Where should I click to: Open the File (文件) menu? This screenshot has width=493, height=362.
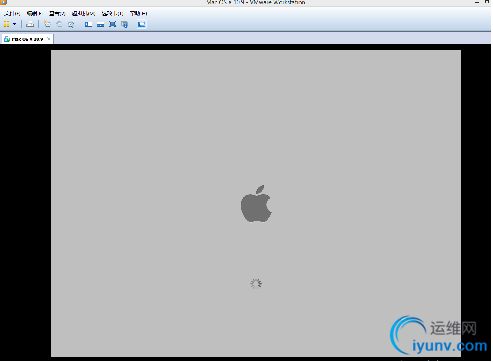12,14
